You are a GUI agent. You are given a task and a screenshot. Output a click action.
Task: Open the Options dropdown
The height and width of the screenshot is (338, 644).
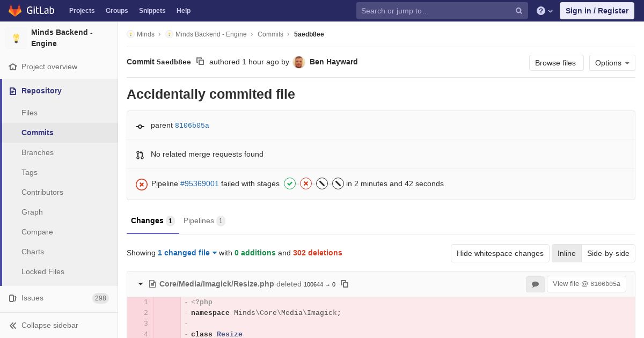612,63
